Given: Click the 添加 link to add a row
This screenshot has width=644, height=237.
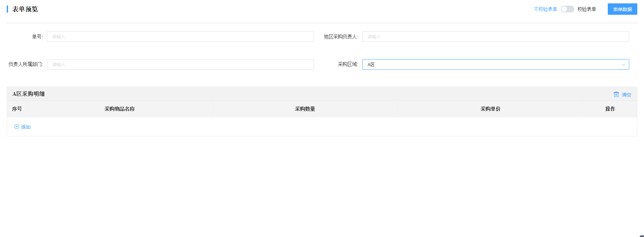Looking at the screenshot, I should [26, 127].
